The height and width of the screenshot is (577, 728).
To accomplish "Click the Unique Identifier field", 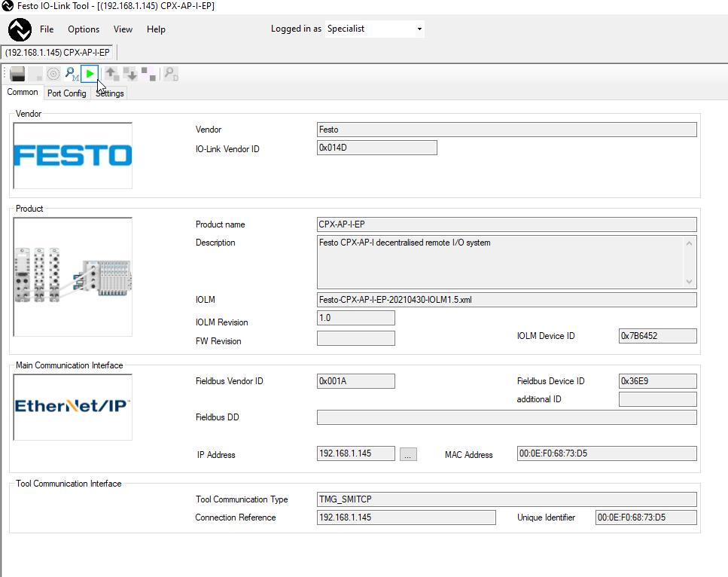I will coord(646,517).
